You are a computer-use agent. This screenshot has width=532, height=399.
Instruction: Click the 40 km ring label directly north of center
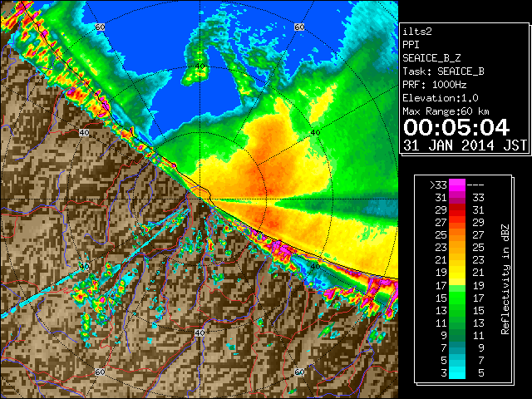click(x=199, y=66)
